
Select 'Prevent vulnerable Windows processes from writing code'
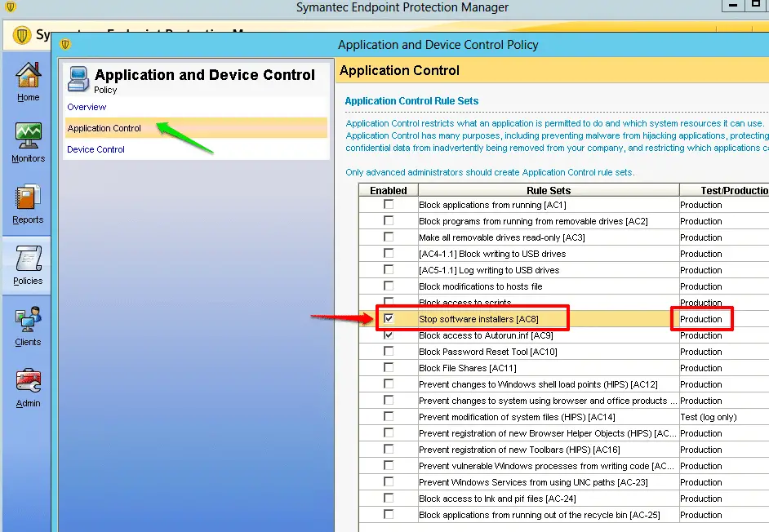tap(546, 466)
